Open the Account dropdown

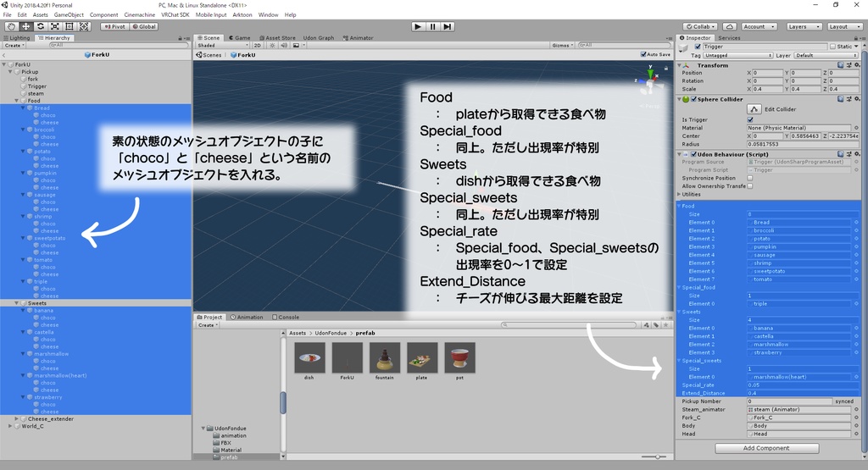tap(759, 26)
